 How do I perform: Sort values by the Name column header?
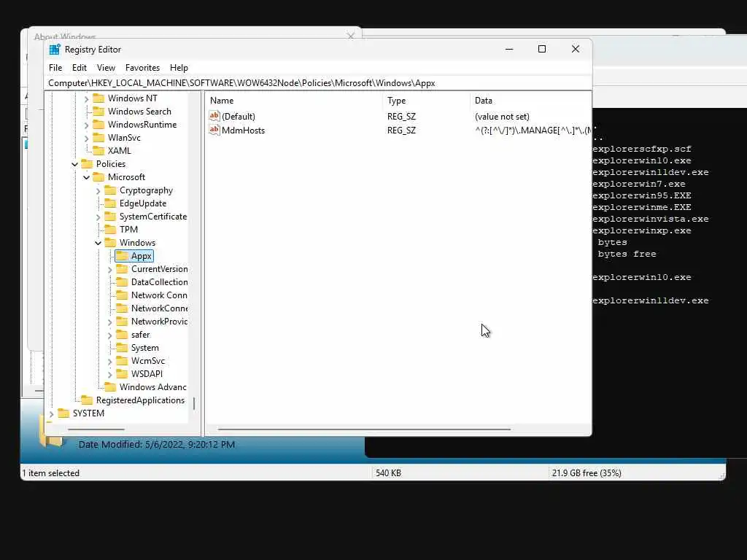295,101
